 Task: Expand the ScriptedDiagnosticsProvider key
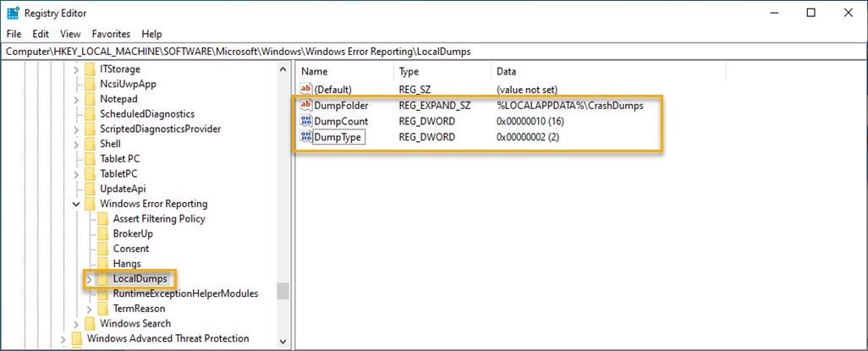pyautogui.click(x=76, y=129)
